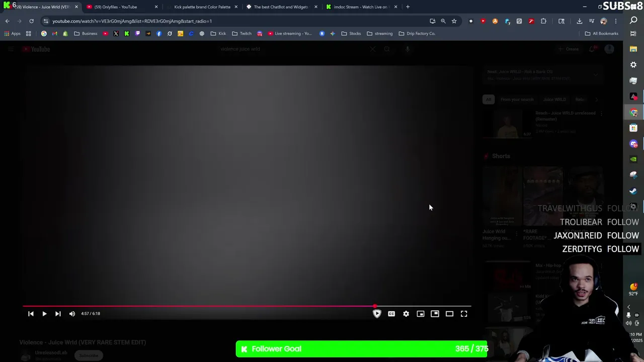Image resolution: width=644 pixels, height=362 pixels.
Task: Expand the Kick bookmarks folder
Action: (218, 34)
